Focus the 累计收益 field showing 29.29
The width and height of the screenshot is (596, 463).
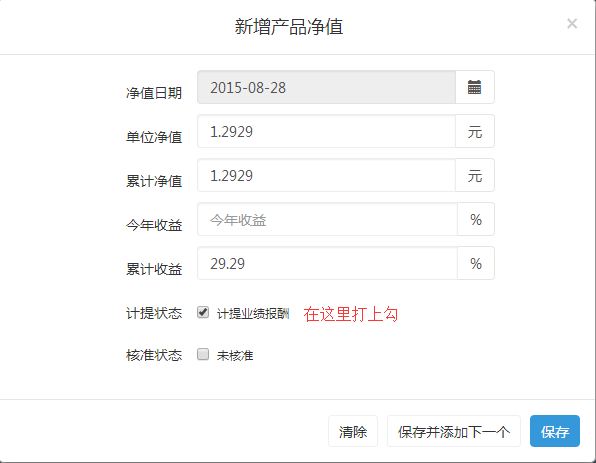[x=327, y=263]
